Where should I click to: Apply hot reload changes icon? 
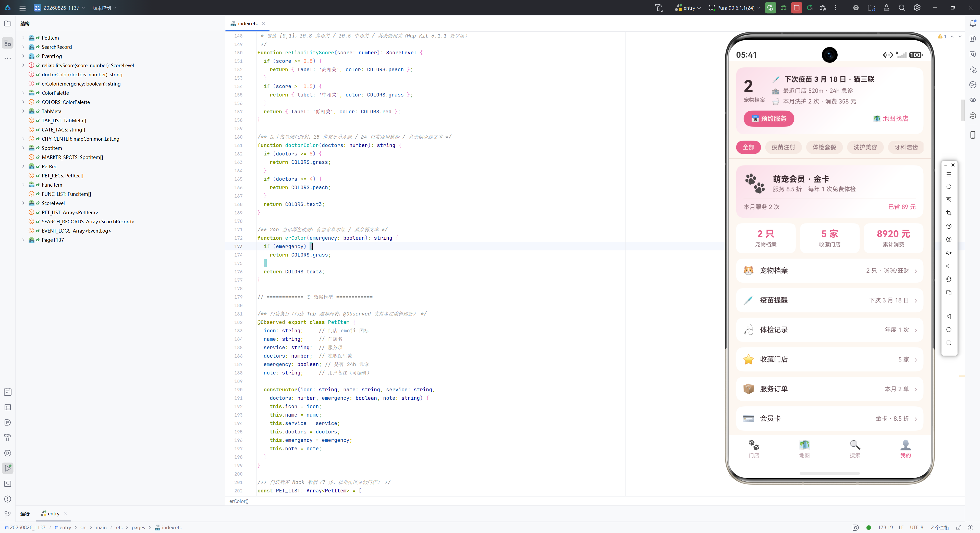point(810,8)
